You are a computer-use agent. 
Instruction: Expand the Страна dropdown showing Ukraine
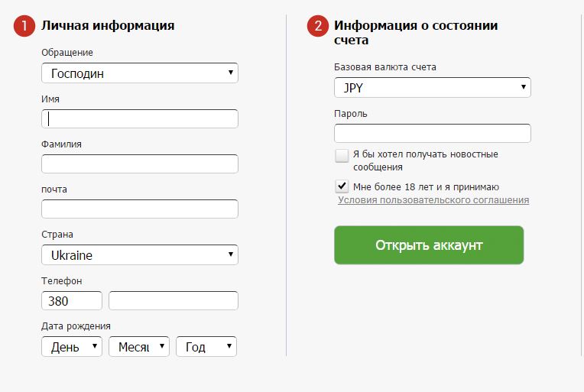coord(139,255)
